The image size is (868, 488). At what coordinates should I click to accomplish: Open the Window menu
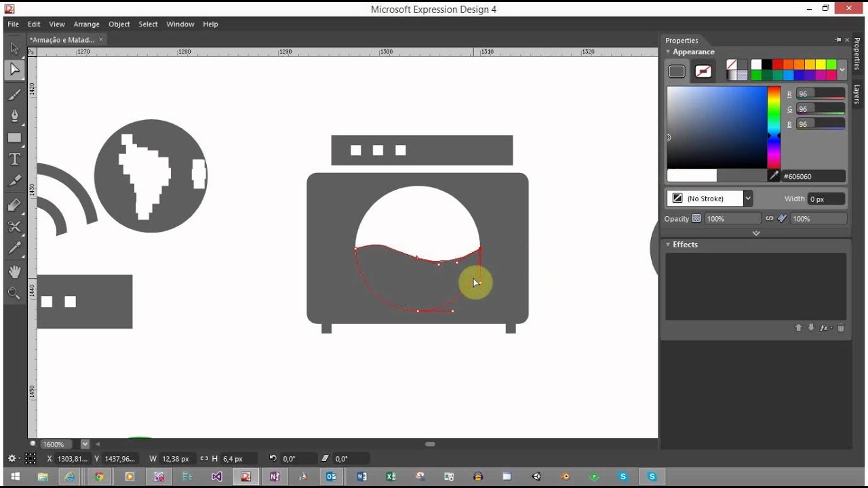pyautogui.click(x=180, y=24)
